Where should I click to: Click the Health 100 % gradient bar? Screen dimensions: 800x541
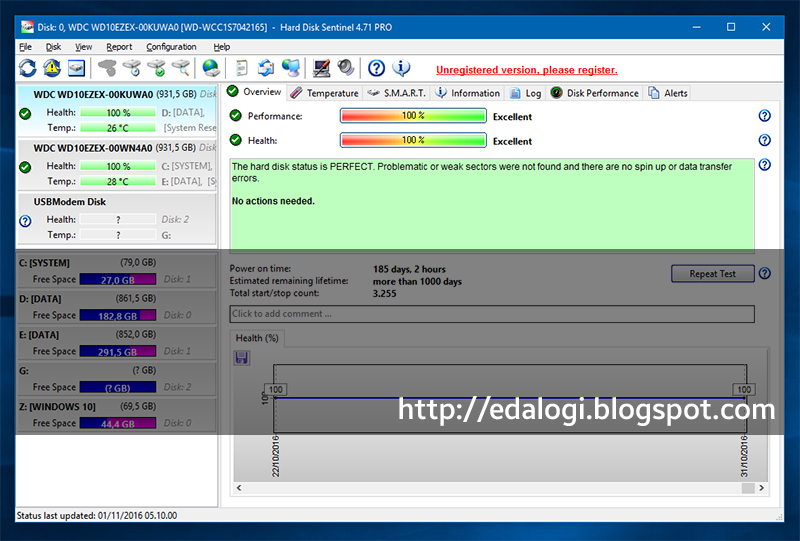413,140
